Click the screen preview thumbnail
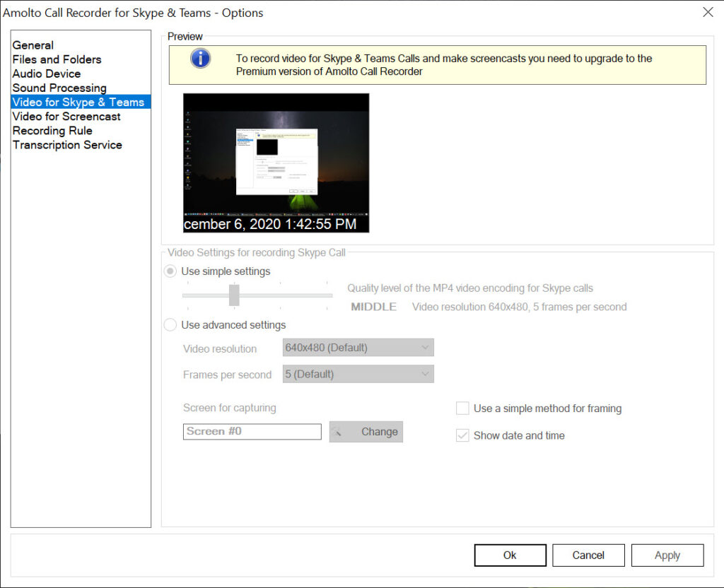Viewport: 724px width, 588px height. click(x=276, y=163)
